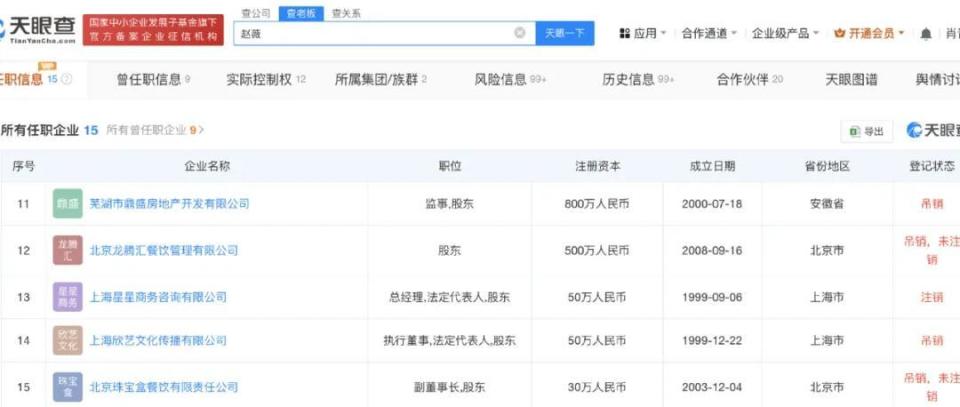The image size is (960, 407).
Task: Click the 成立日期 column header
Action: [712, 166]
